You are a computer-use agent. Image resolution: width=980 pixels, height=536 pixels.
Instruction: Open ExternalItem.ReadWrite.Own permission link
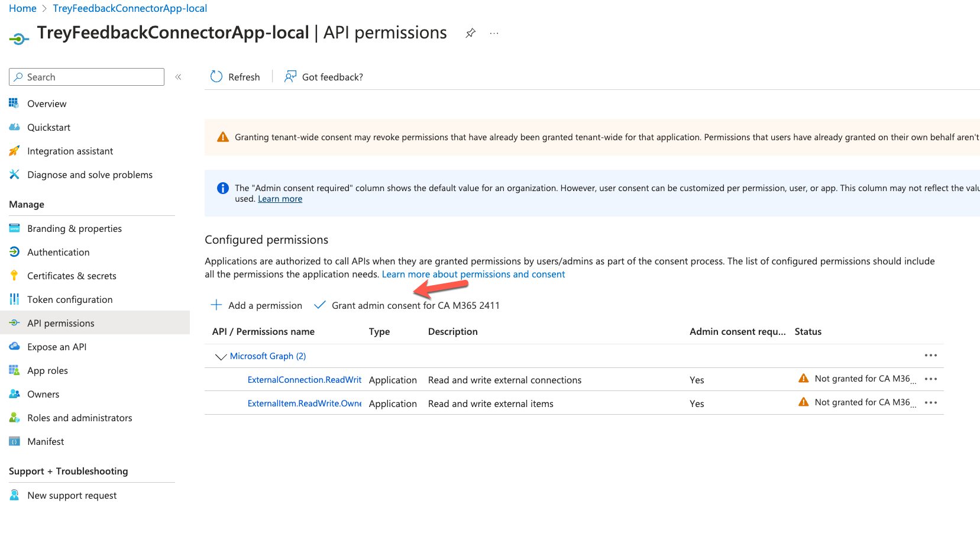tap(305, 403)
